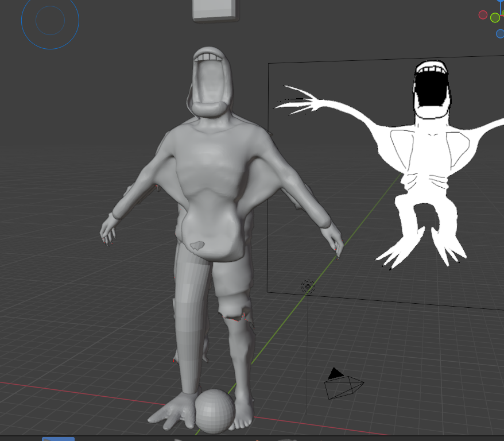Viewport: 504px width, 441px height.
Task: Select the camera object in the viewport
Action: point(343,386)
